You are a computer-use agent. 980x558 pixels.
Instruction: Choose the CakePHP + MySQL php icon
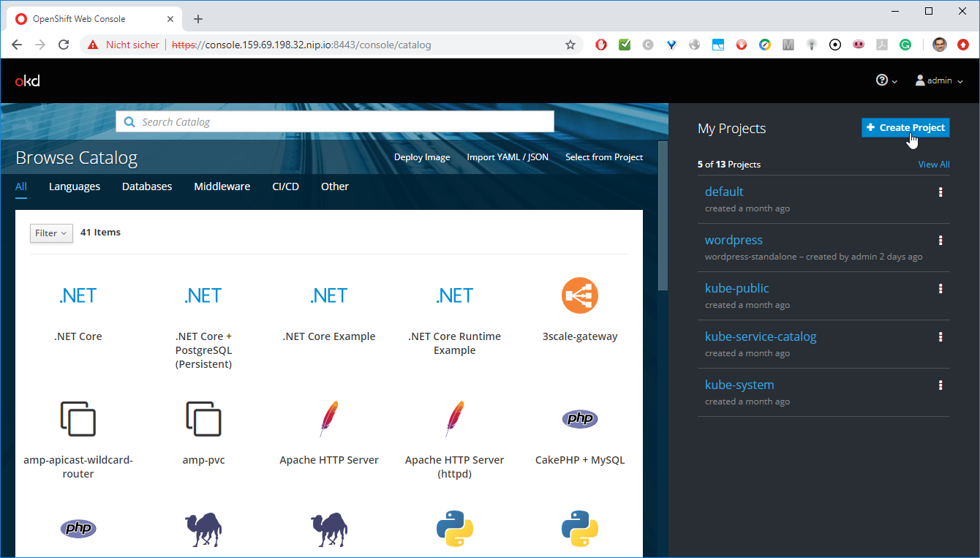coord(580,419)
